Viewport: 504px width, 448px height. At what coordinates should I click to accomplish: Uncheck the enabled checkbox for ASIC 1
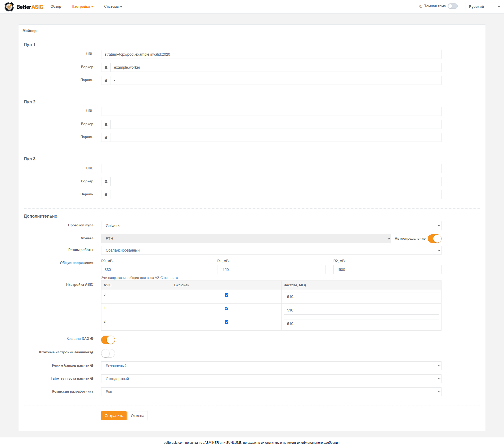226,308
